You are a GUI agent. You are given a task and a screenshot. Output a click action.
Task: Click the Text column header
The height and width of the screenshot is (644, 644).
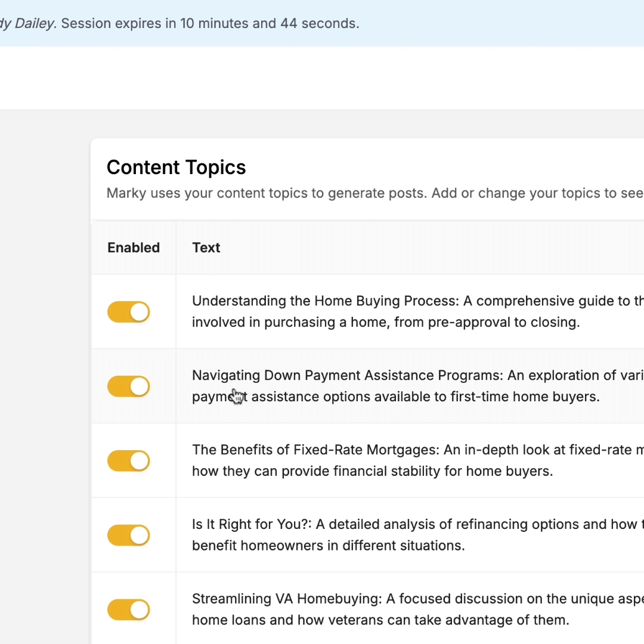206,248
